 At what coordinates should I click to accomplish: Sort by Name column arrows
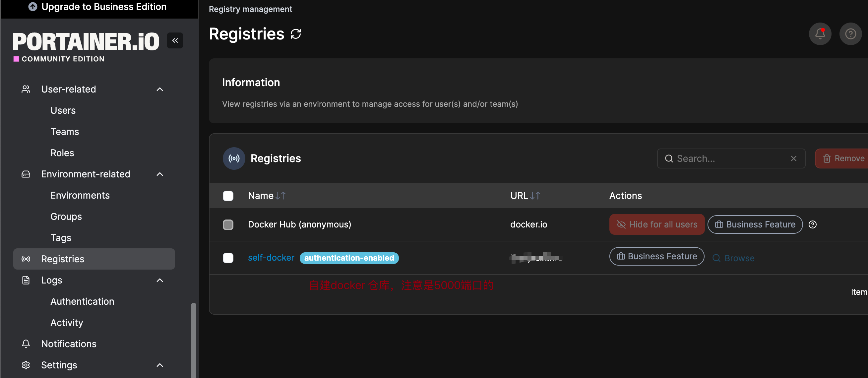[280, 196]
